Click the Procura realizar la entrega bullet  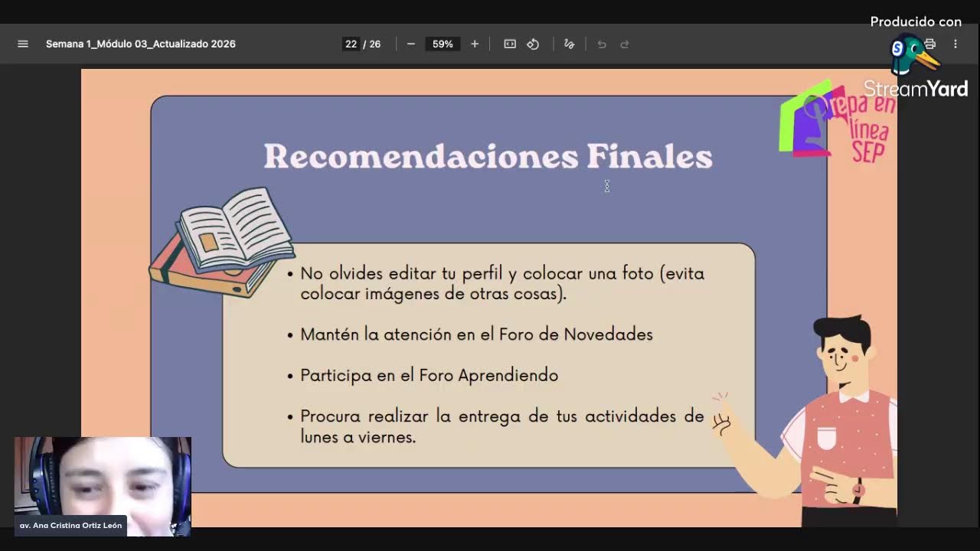(x=496, y=426)
